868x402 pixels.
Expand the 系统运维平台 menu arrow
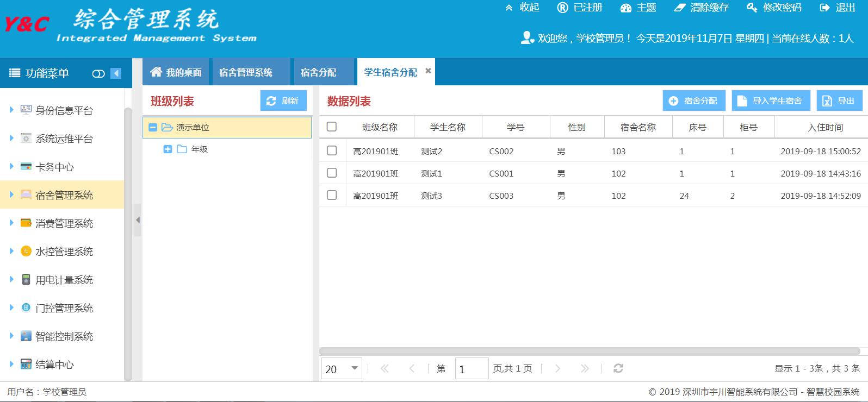point(11,138)
